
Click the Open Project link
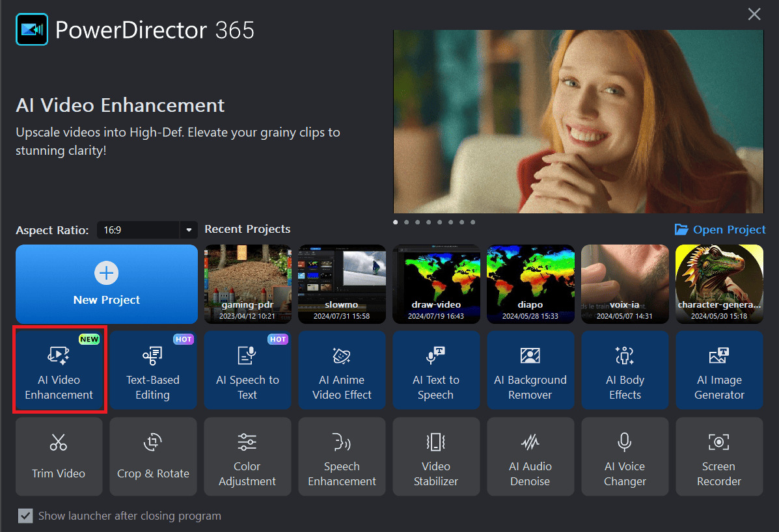(x=720, y=229)
